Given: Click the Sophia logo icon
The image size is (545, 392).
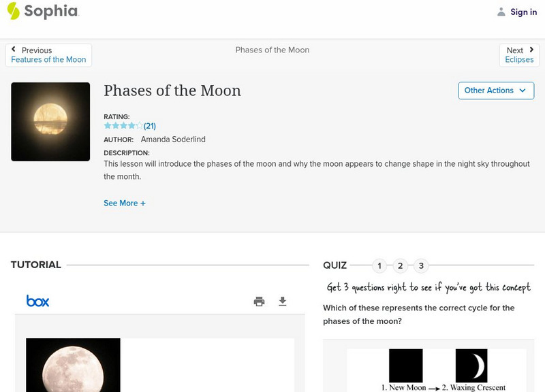Looking at the screenshot, I should coord(13,11).
